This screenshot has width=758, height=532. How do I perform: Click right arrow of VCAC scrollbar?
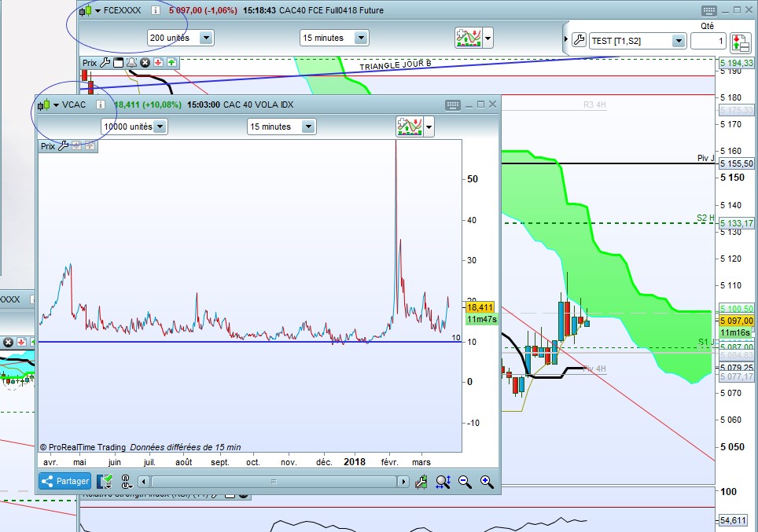[x=403, y=482]
